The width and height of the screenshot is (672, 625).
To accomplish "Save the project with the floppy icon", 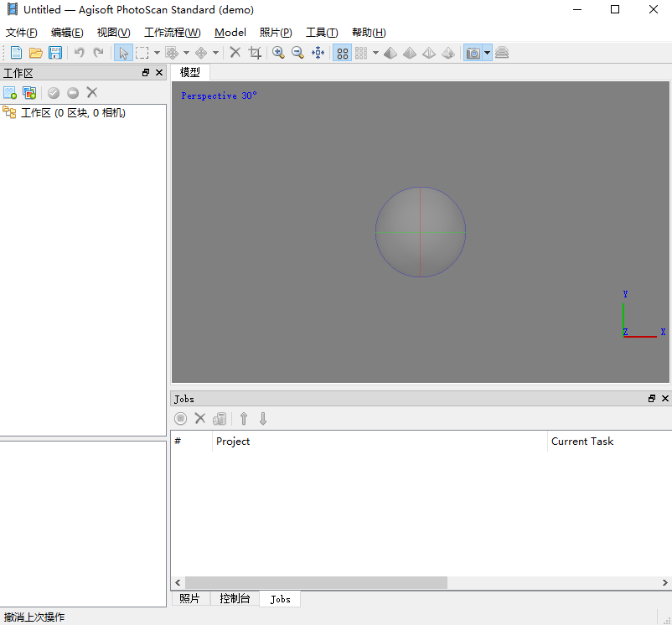I will [55, 53].
